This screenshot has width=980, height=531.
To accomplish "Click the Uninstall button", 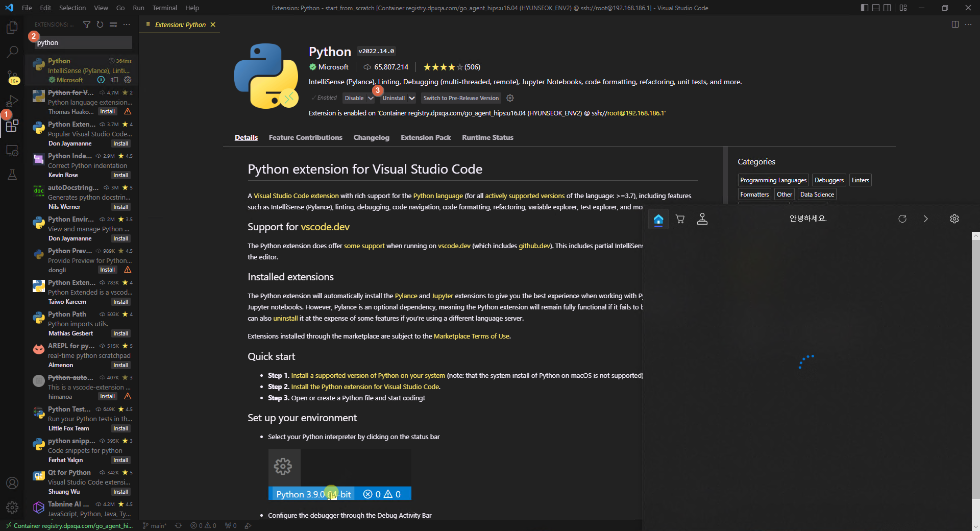I will pos(394,98).
